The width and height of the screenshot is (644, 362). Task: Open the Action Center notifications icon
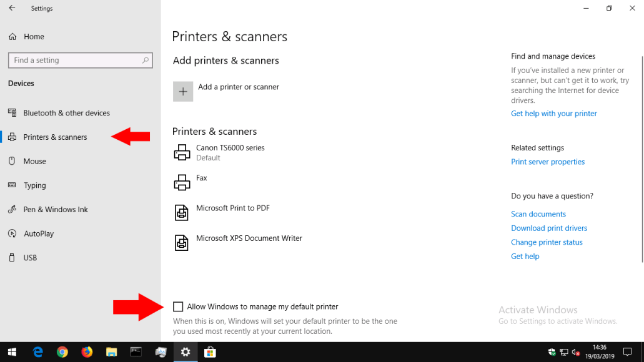click(x=627, y=352)
